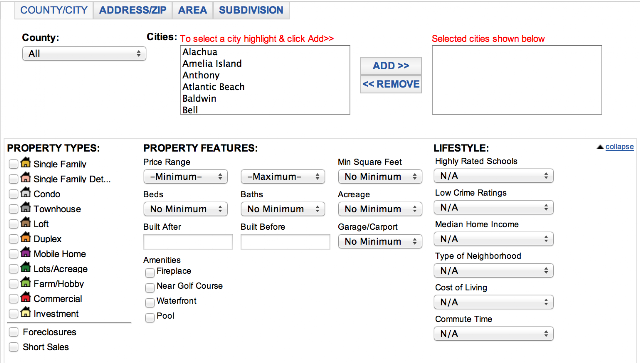Open the Acreage dropdown
640x363 pixels.
[x=380, y=209]
